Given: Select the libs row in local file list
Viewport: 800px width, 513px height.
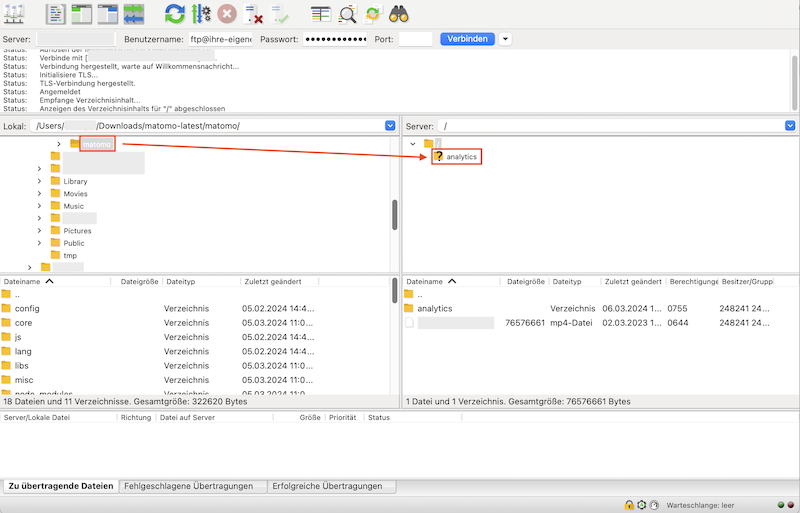Looking at the screenshot, I should (195, 365).
